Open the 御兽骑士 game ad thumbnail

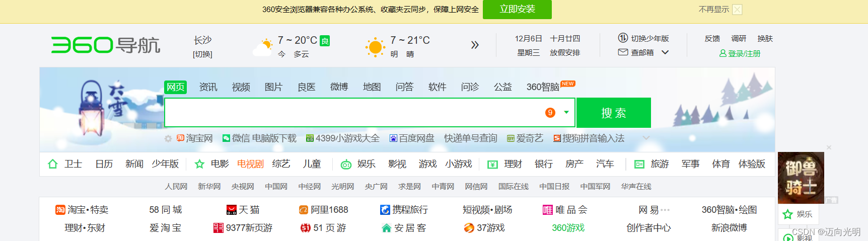tap(801, 178)
